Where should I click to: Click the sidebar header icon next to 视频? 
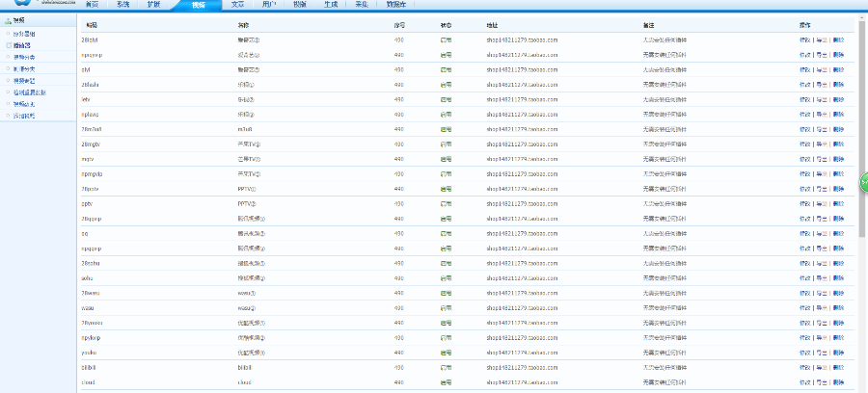point(8,20)
